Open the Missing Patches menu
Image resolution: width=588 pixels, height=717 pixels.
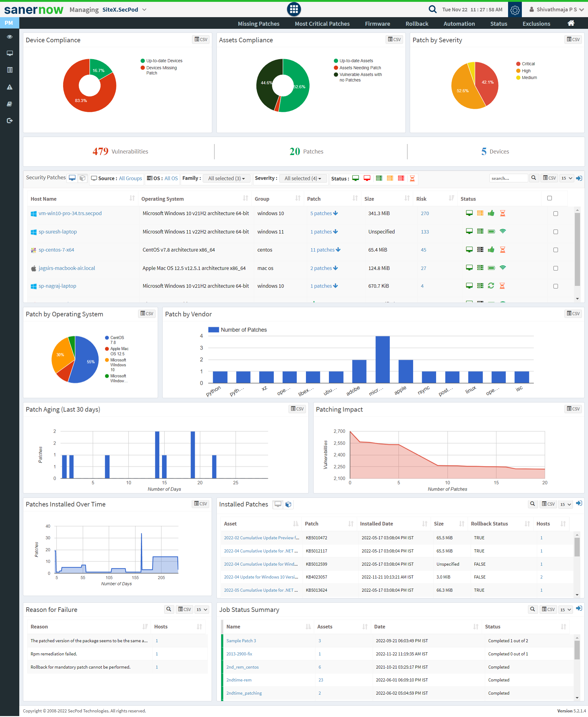click(258, 24)
